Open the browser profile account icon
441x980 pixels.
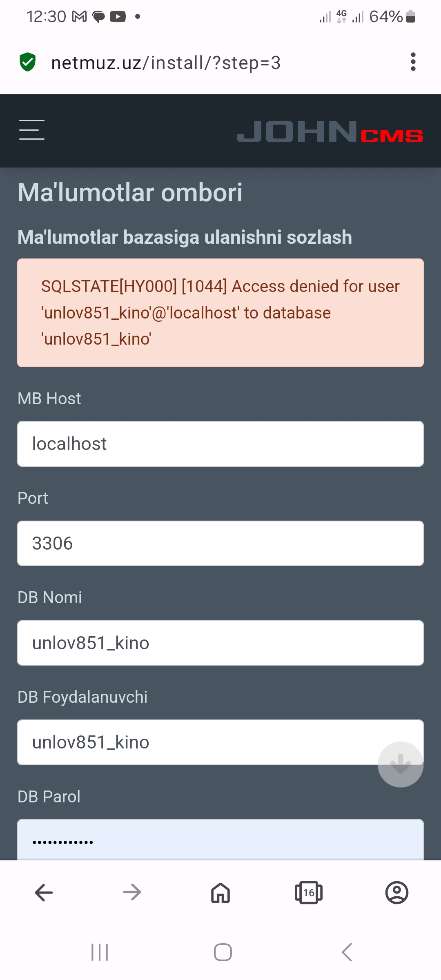tap(396, 893)
